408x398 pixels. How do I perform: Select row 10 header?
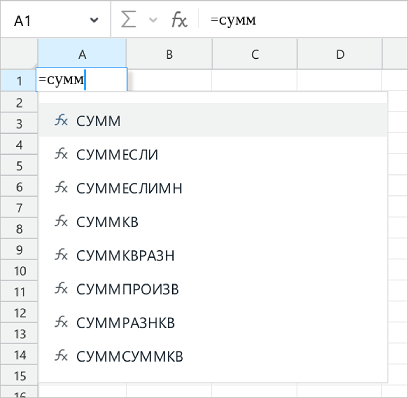click(19, 271)
